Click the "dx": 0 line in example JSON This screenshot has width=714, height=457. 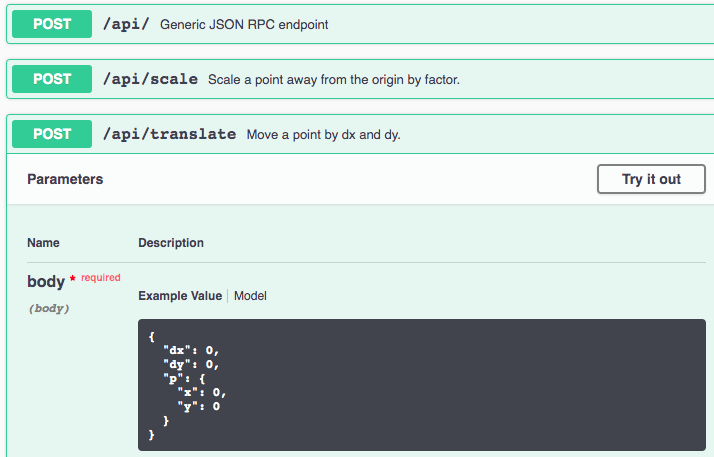[x=191, y=350]
